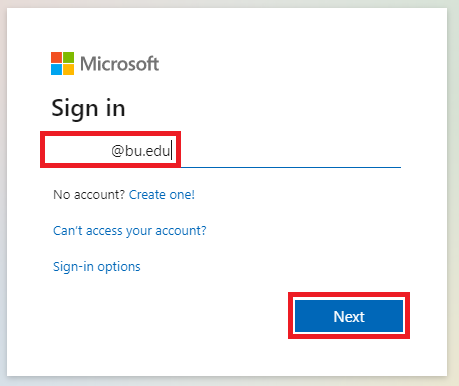459x386 pixels.
Task: Click empty space right of @bu.edu in the field
Action: pyautogui.click(x=287, y=151)
